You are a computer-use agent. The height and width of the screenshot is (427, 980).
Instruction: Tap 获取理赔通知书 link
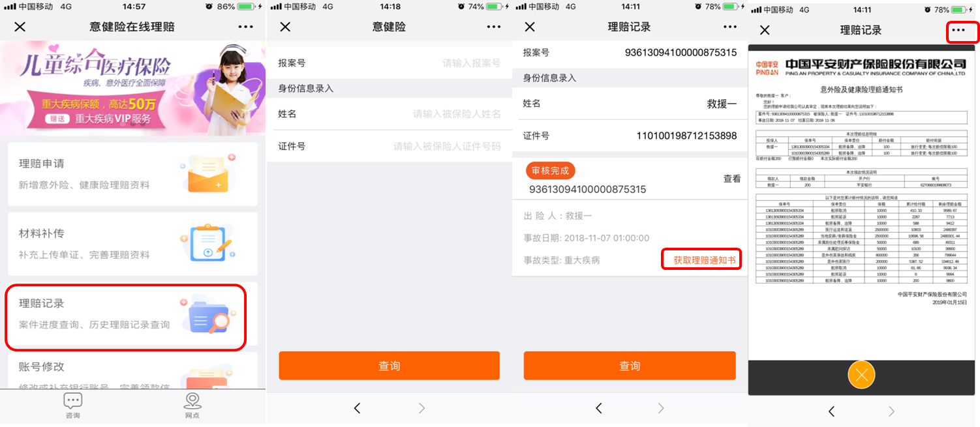[701, 259]
